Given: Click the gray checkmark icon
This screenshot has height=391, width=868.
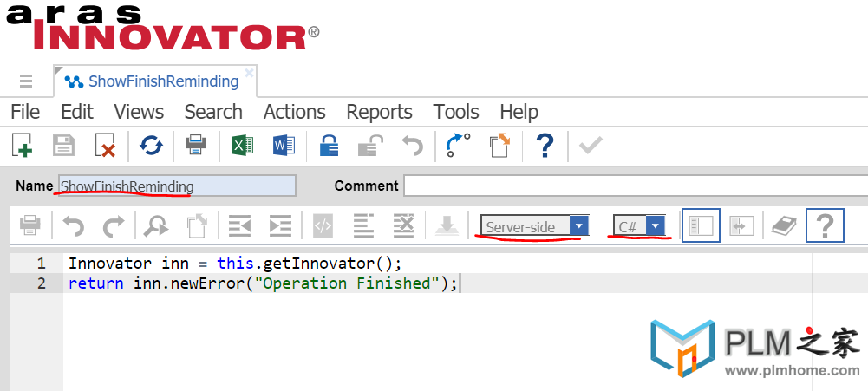Looking at the screenshot, I should point(591,147).
